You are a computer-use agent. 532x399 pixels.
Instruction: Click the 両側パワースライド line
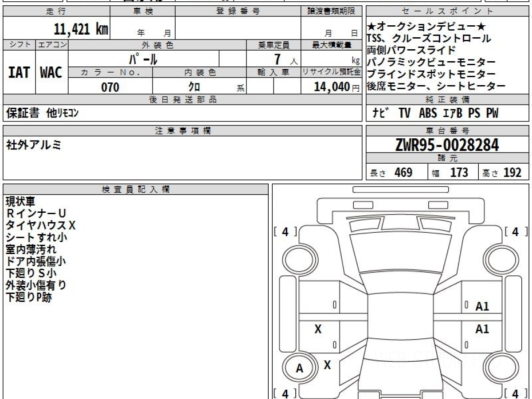(x=411, y=50)
